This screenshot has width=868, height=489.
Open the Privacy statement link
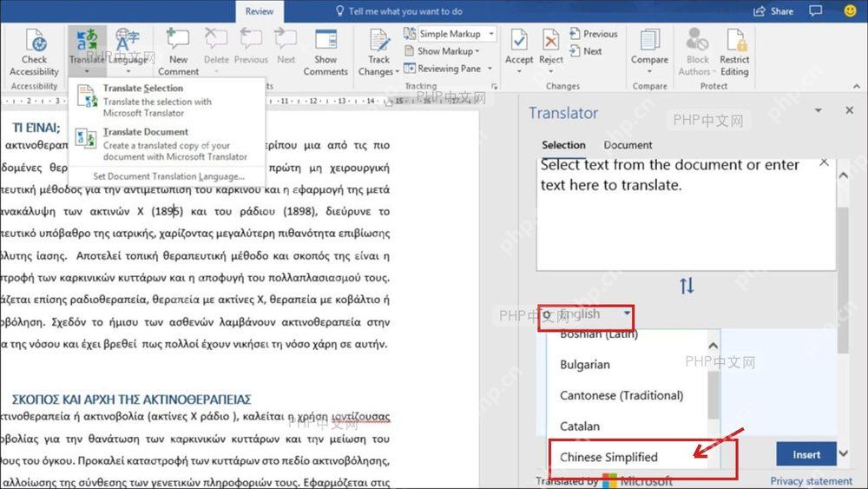pos(811,480)
